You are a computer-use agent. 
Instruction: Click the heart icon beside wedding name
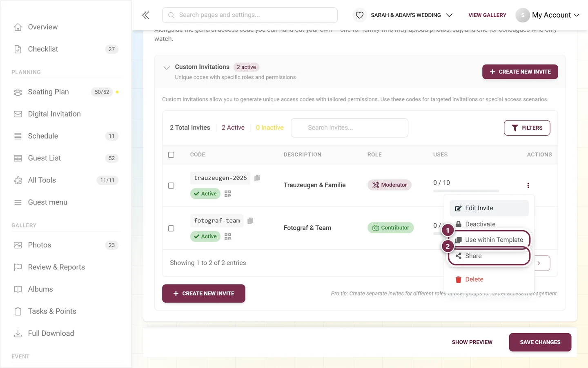tap(359, 15)
